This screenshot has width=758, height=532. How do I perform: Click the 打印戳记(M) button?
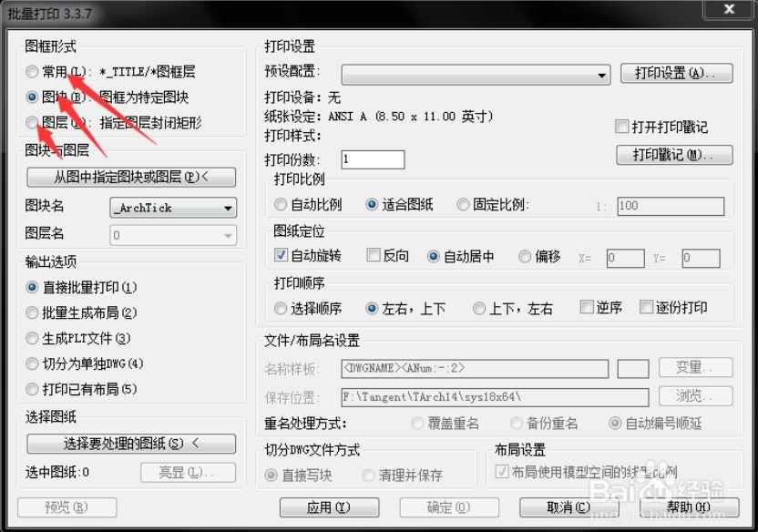click(x=674, y=155)
